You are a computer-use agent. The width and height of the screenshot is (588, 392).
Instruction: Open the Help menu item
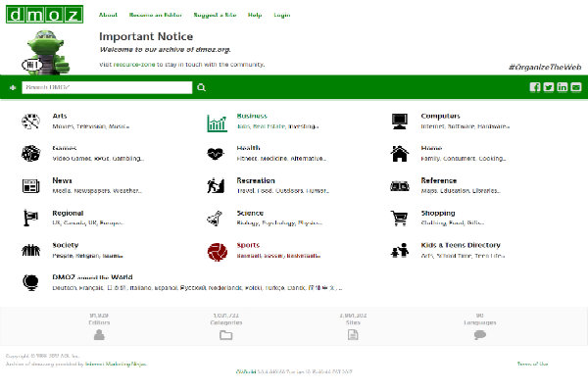tap(255, 15)
